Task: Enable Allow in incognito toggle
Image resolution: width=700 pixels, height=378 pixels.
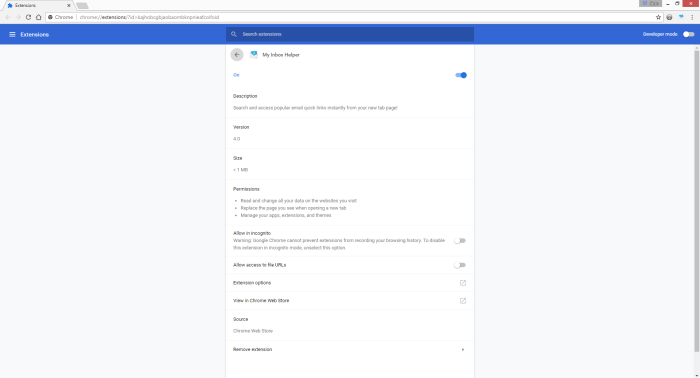Action: pyautogui.click(x=460, y=241)
